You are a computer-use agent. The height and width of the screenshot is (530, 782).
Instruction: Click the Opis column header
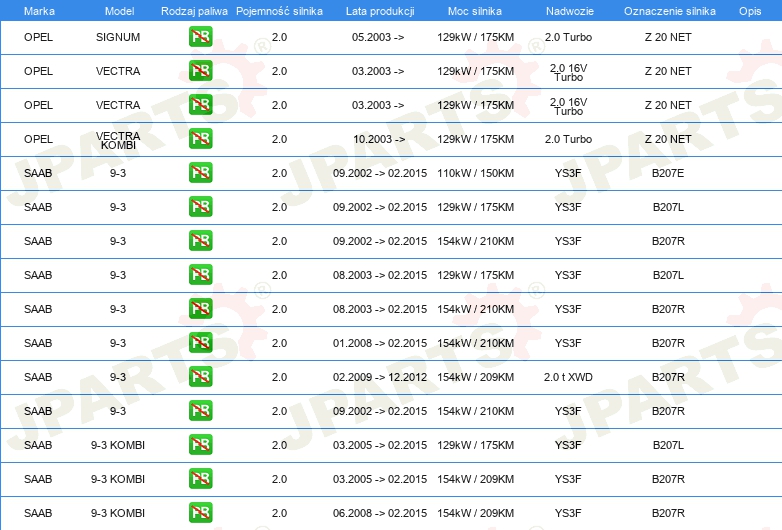[x=750, y=11]
